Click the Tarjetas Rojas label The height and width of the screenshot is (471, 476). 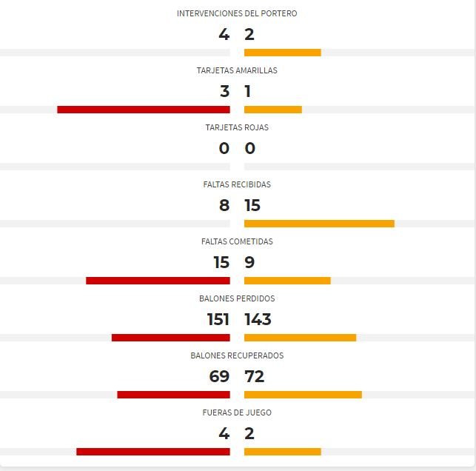click(237, 127)
